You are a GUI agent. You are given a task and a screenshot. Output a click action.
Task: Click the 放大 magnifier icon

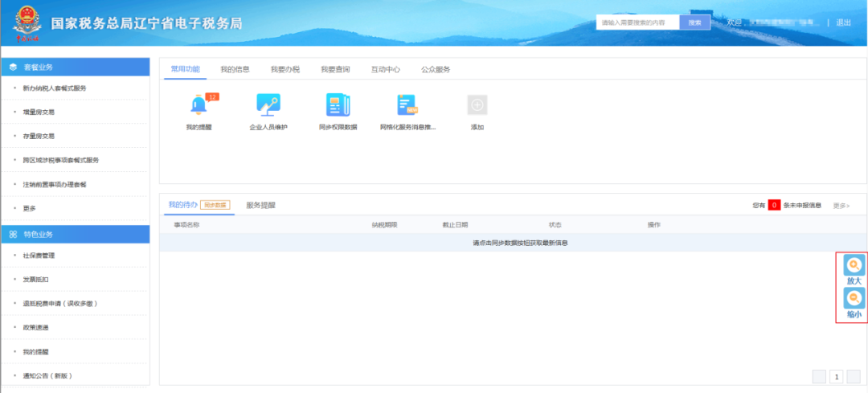[x=854, y=265]
